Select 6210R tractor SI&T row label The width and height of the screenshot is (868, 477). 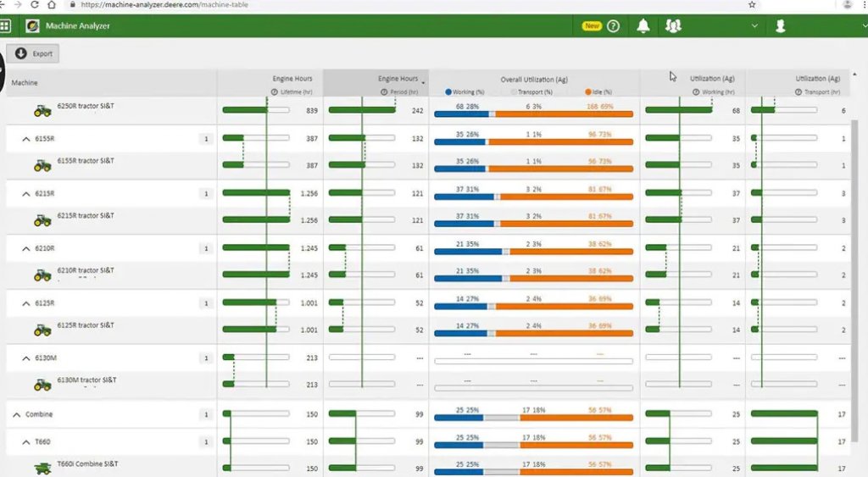[x=86, y=270]
